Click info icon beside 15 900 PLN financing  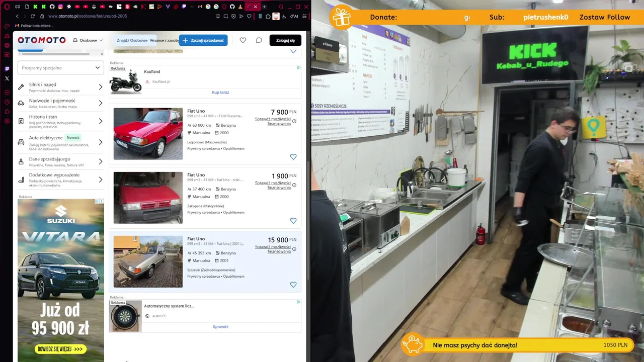point(294,249)
